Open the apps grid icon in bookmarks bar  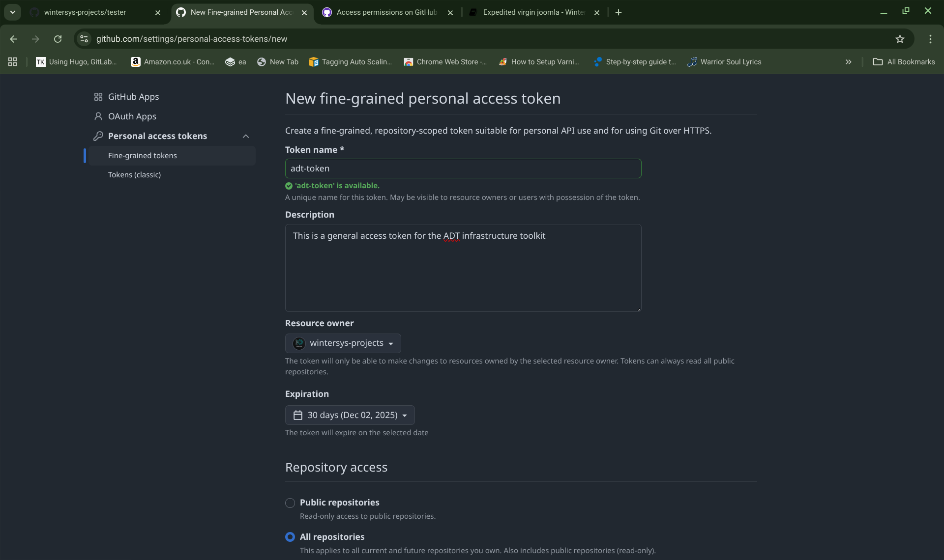[x=13, y=62]
